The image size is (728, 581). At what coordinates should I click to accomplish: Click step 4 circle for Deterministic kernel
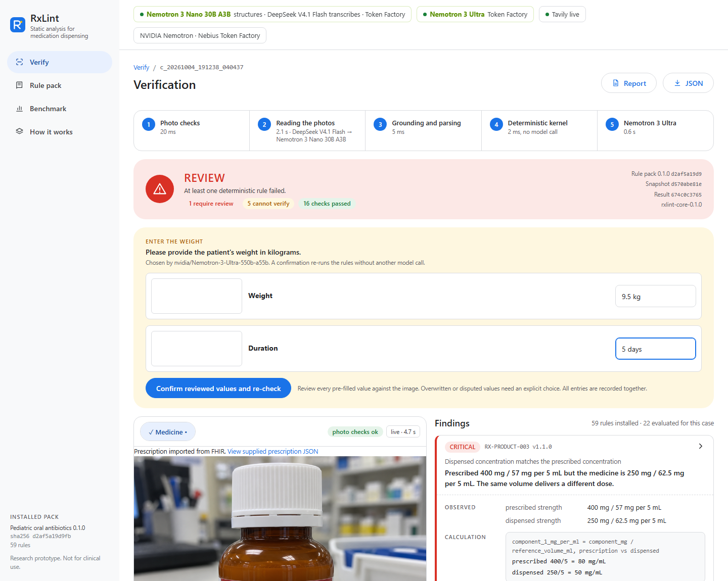click(x=496, y=124)
